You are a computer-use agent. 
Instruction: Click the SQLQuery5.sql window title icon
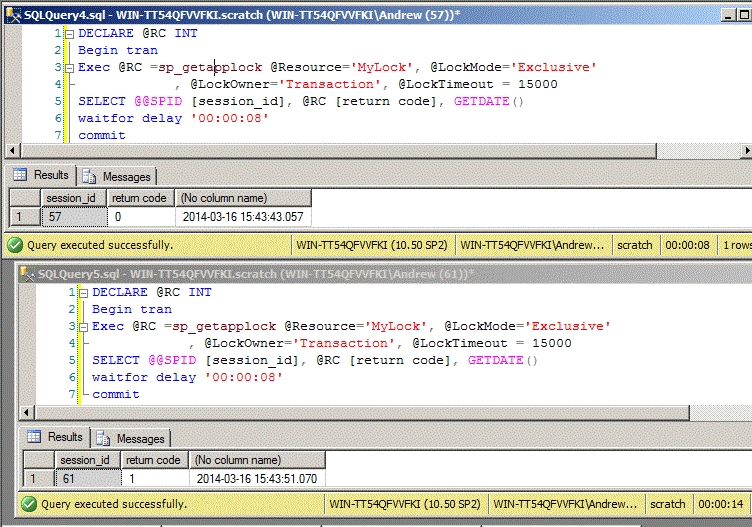[x=28, y=274]
